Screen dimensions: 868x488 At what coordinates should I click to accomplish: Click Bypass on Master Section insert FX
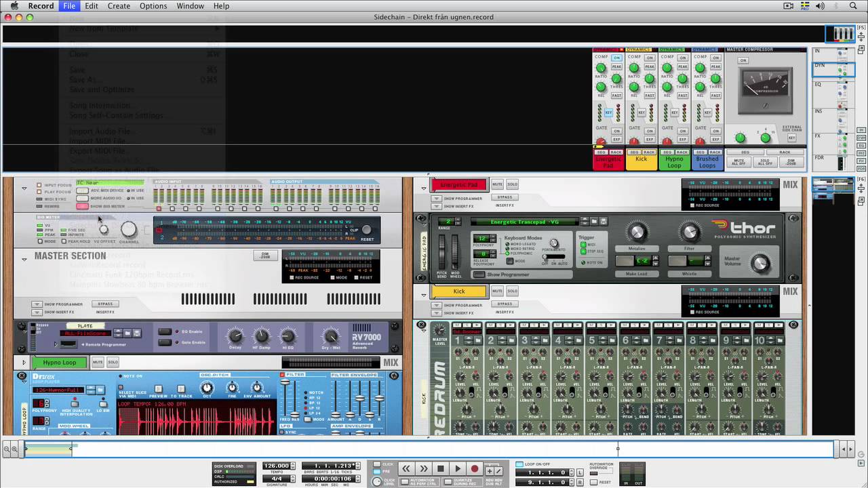click(105, 304)
